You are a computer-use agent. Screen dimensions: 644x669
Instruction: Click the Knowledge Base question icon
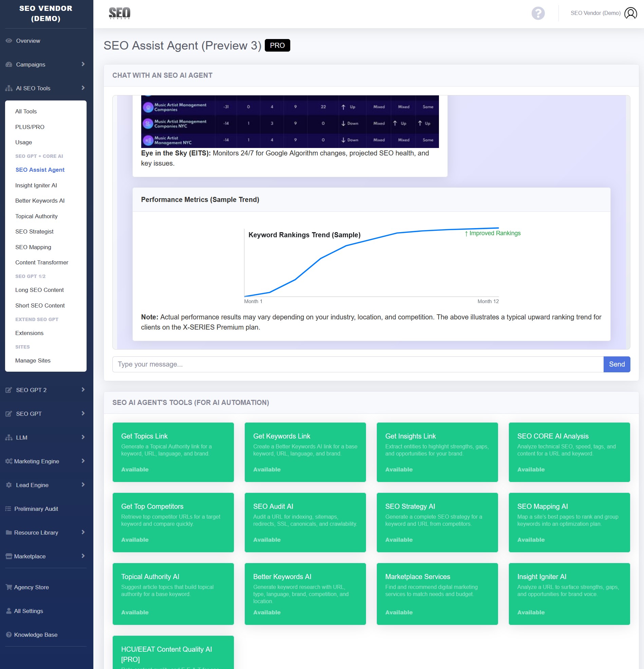(x=9, y=634)
